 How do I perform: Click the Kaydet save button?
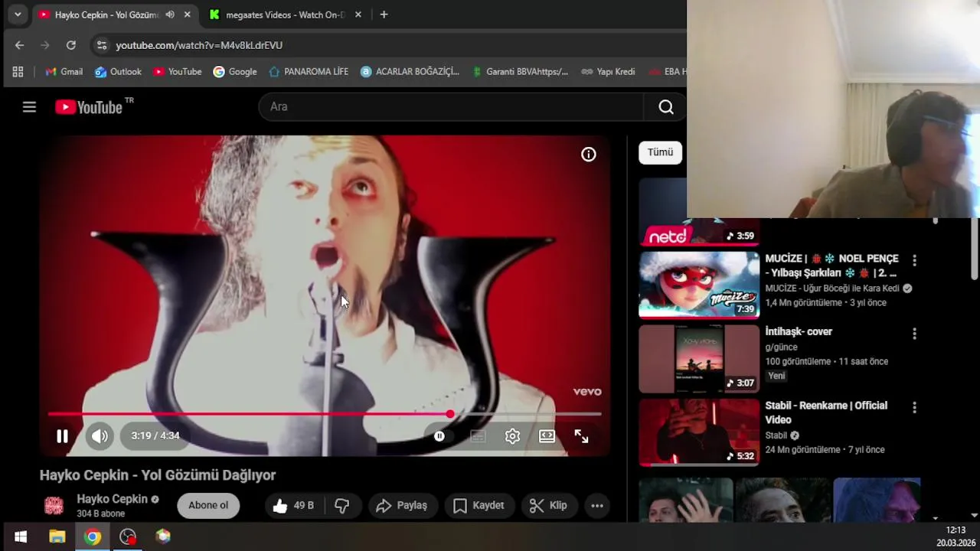[479, 505]
